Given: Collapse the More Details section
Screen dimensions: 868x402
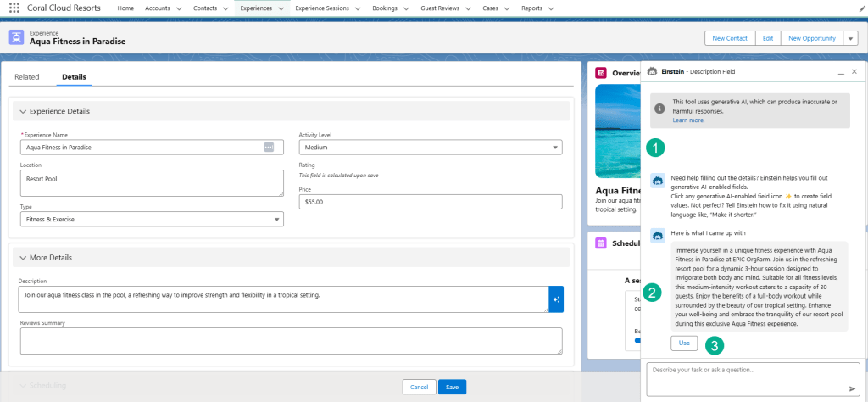Looking at the screenshot, I should tap(23, 258).
